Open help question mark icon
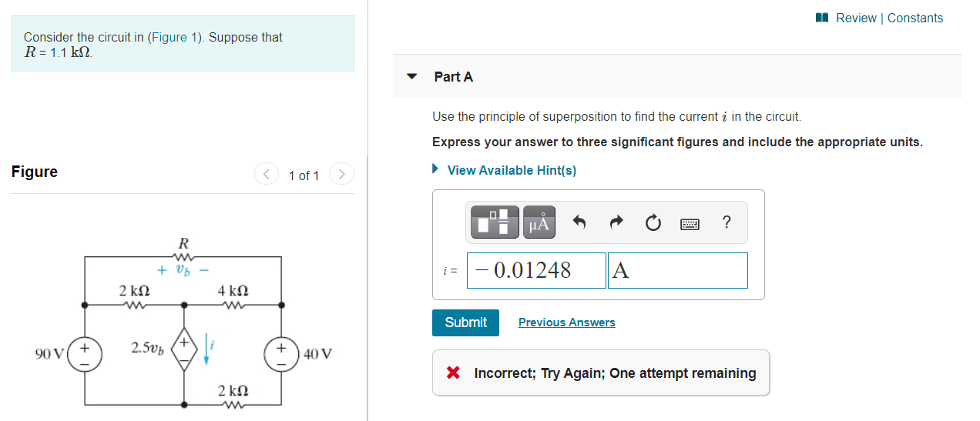The height and width of the screenshot is (421, 980). tap(727, 222)
